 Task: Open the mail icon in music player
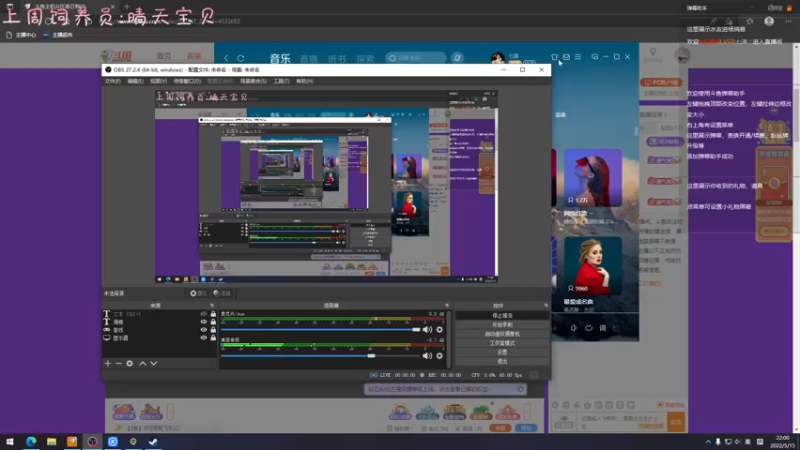566,57
